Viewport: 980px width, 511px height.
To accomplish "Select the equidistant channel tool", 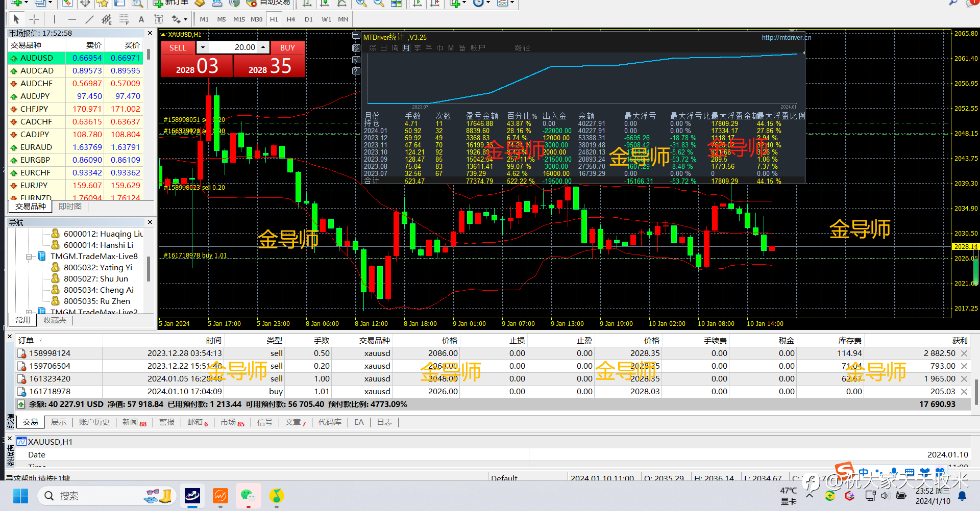I will (x=106, y=19).
